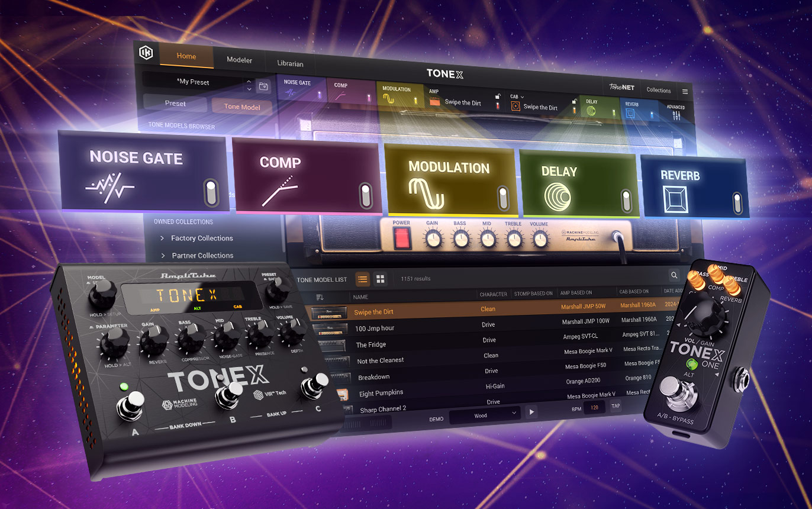Click the IK Multimedia logo icon

point(146,53)
